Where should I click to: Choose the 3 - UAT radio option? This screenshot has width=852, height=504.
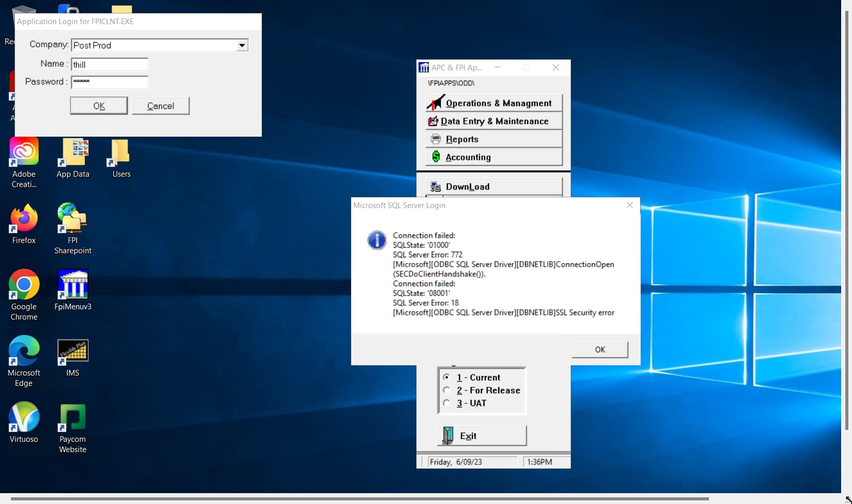pyautogui.click(x=446, y=403)
